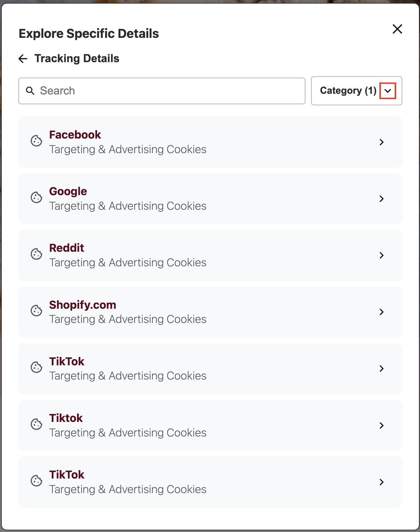Click the cookie icon beside Google
Screen dimensions: 420x532
pyautogui.click(x=36, y=198)
